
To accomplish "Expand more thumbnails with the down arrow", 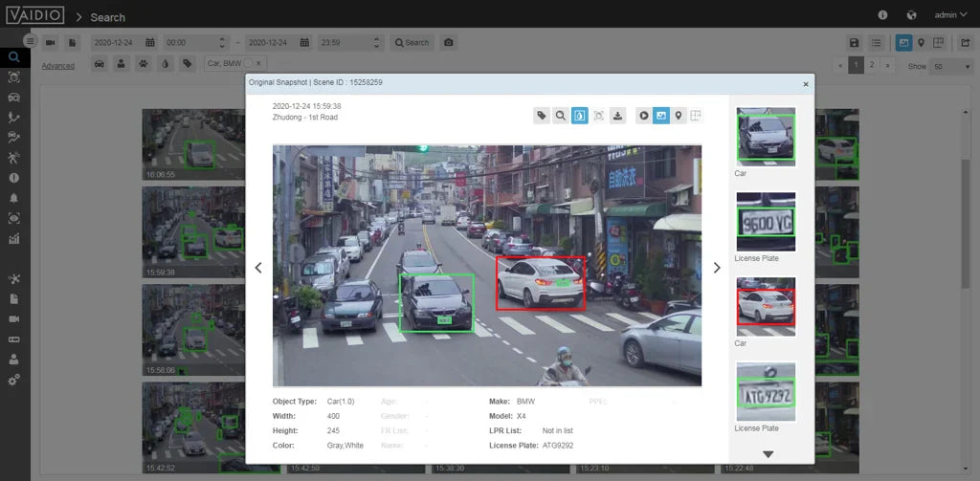I will point(767,454).
